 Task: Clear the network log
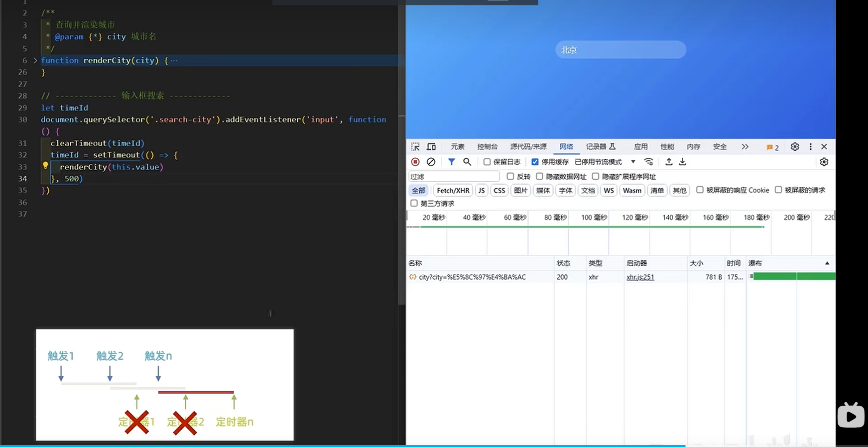tap(431, 162)
